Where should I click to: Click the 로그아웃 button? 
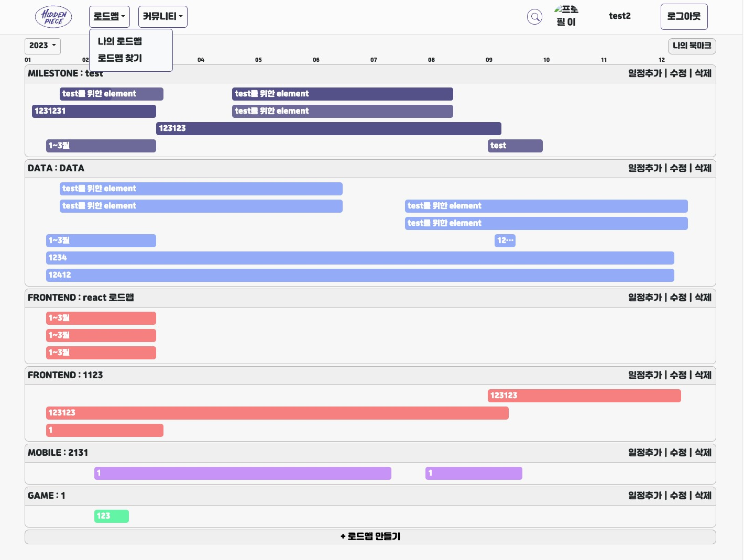click(x=684, y=16)
